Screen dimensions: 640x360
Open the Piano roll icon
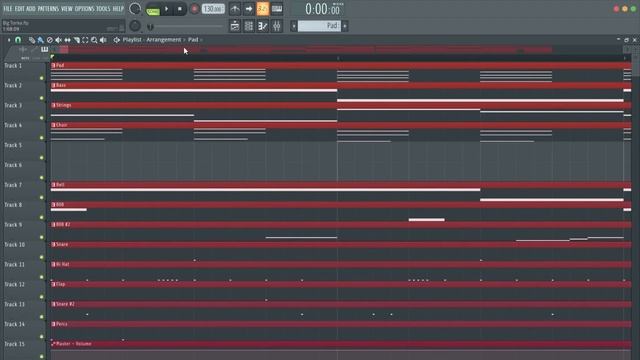(262, 26)
